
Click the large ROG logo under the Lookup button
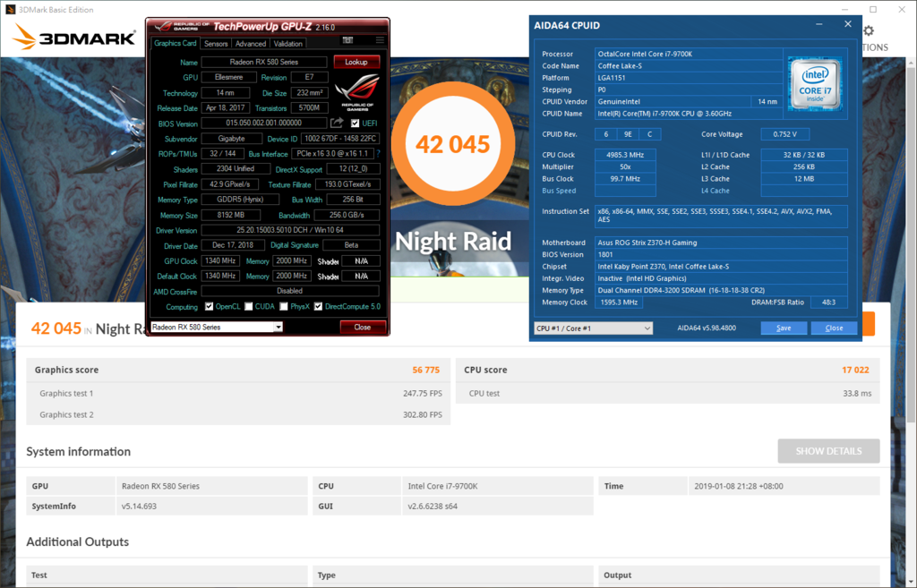[x=357, y=93]
